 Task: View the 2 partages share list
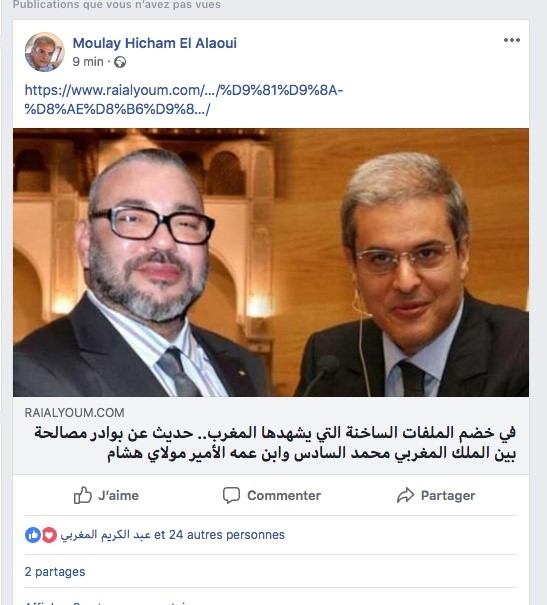click(55, 571)
